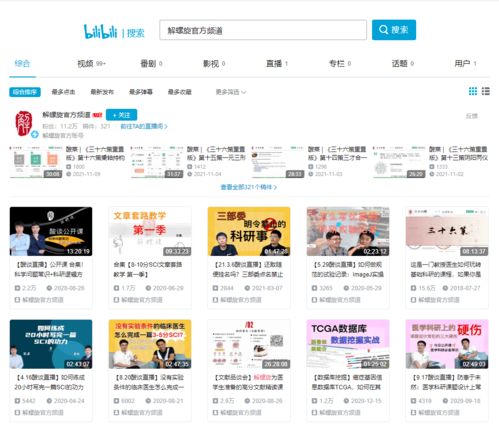Open title 【4.16酸谈直播】
This screenshot has width=499, height=430.
[x=49, y=382]
